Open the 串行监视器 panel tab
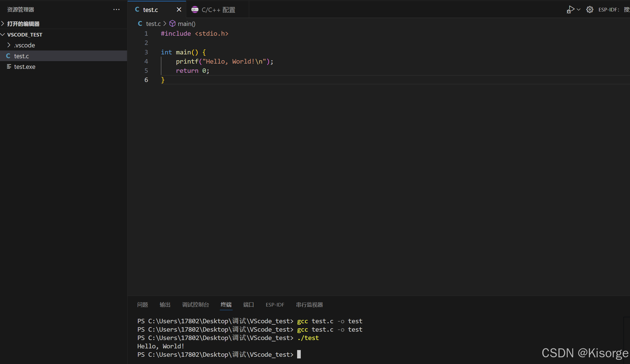 (309, 305)
